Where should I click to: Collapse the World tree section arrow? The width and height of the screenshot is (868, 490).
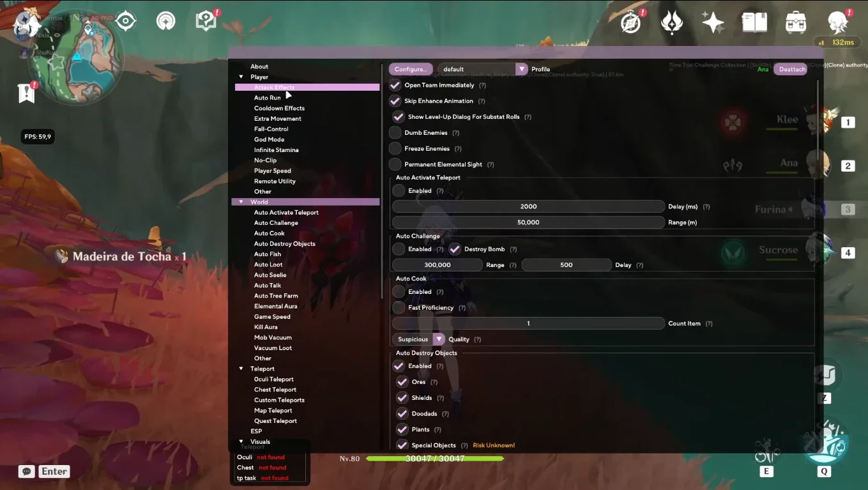[x=241, y=202]
